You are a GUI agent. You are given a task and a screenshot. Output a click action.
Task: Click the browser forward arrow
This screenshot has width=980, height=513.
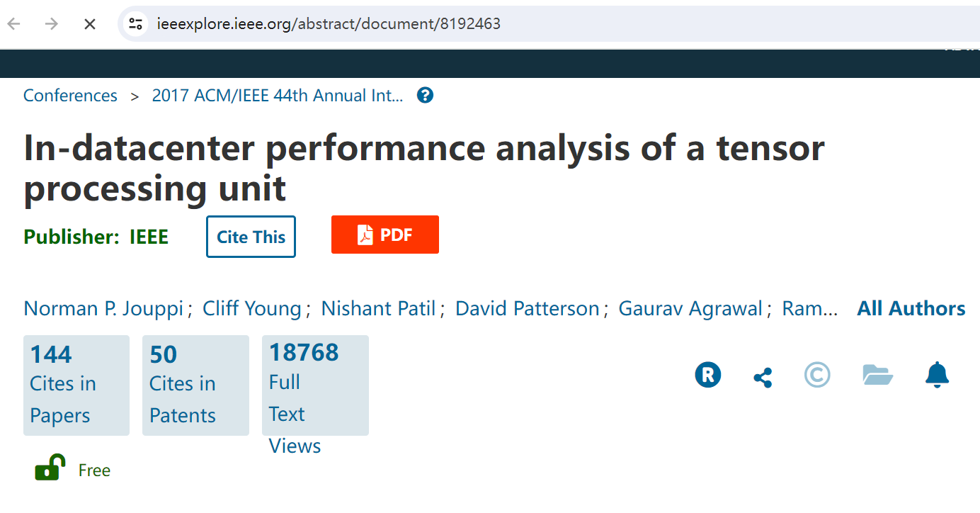pos(52,24)
